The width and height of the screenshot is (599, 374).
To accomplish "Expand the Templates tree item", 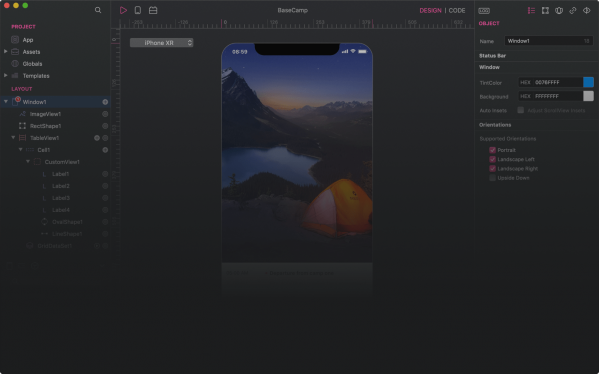I will tap(5, 76).
